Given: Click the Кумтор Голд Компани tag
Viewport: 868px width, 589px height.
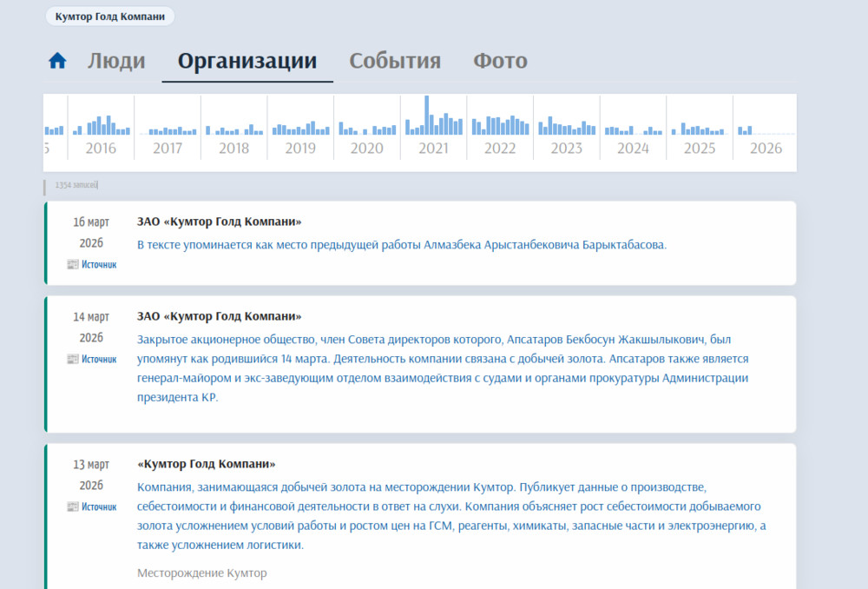Looking at the screenshot, I should 109,17.
